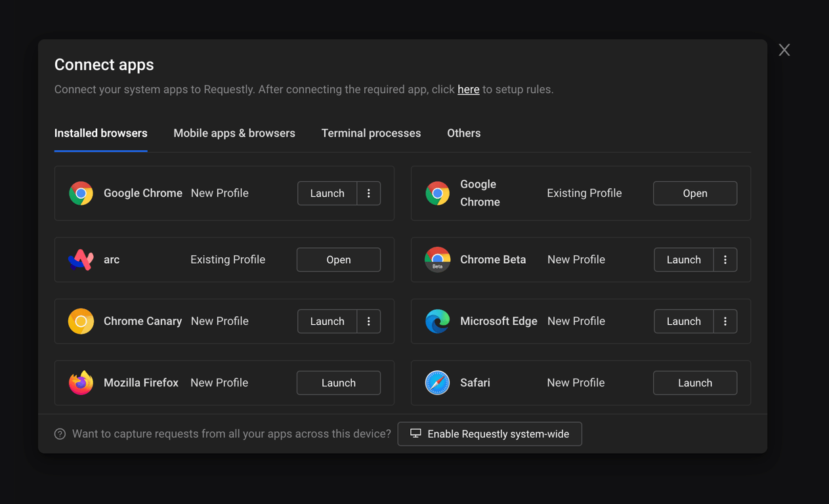This screenshot has height=504, width=829.
Task: Launch Chrome Beta
Action: (x=683, y=260)
